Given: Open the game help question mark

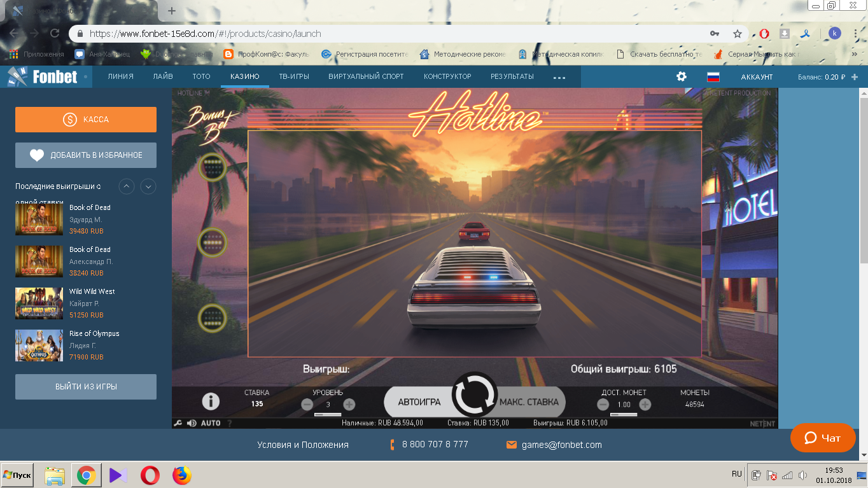Looking at the screenshot, I should pyautogui.click(x=230, y=423).
